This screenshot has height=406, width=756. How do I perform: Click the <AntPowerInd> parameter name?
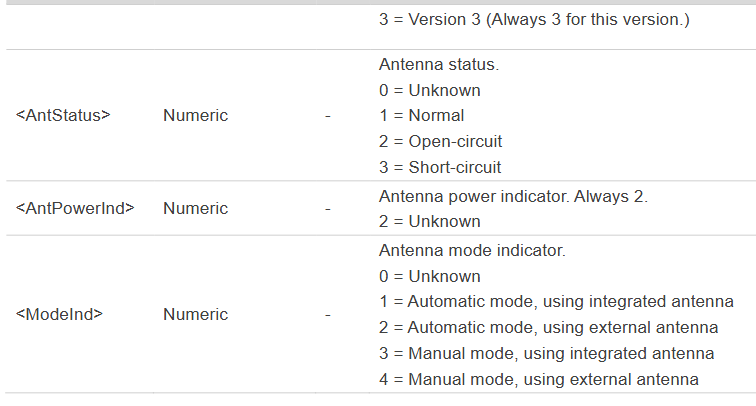[75, 208]
